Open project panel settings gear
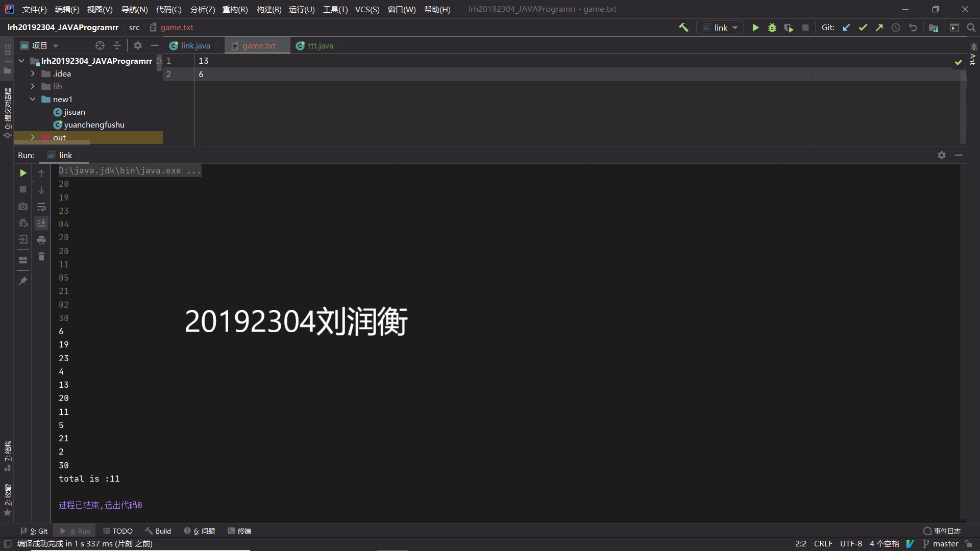Screen dimensions: 980x551 tap(138, 45)
